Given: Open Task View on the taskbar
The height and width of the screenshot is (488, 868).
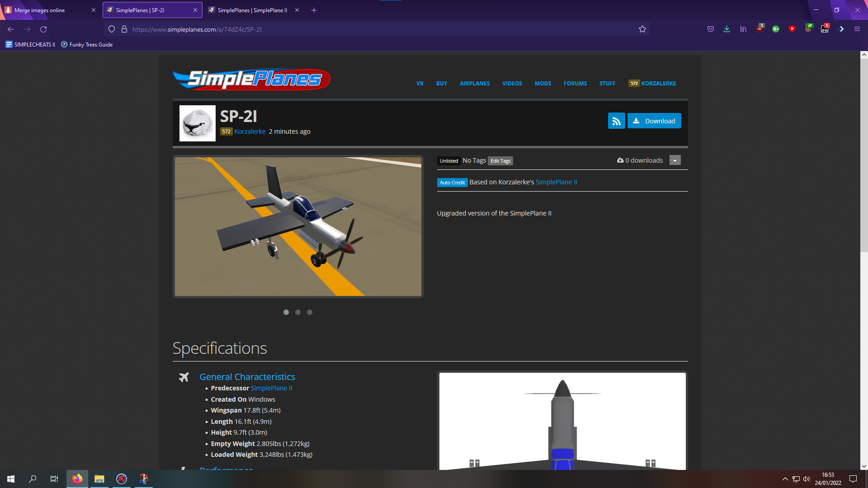Looking at the screenshot, I should coord(54,479).
